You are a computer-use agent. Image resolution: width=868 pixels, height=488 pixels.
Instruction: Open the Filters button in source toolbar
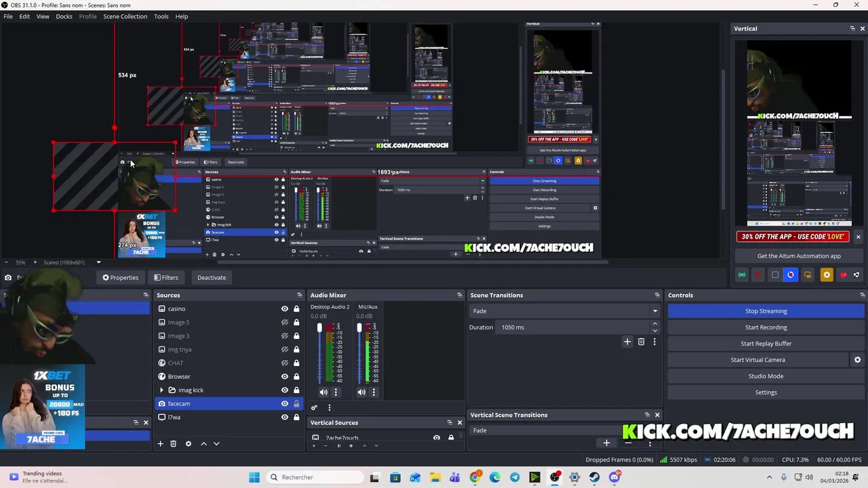click(165, 277)
